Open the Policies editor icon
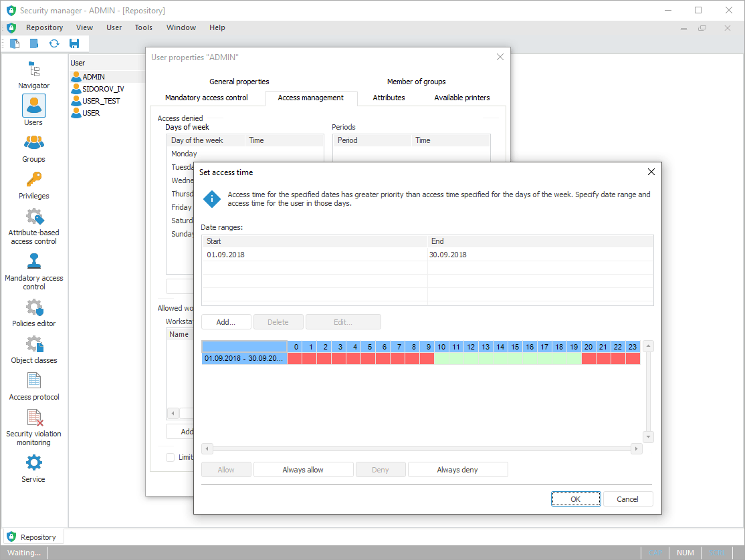This screenshot has height=560, width=745. pyautogui.click(x=33, y=307)
